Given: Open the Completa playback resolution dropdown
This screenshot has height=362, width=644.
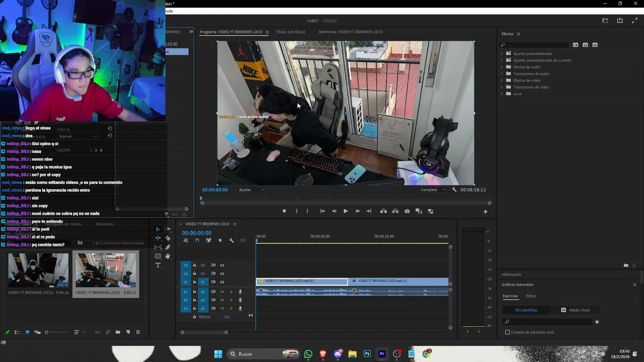Looking at the screenshot, I should [x=433, y=190].
